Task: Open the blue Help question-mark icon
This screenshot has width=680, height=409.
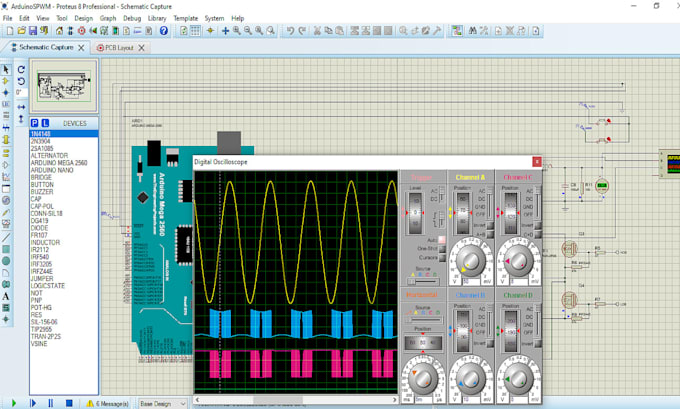Action: pos(163,31)
